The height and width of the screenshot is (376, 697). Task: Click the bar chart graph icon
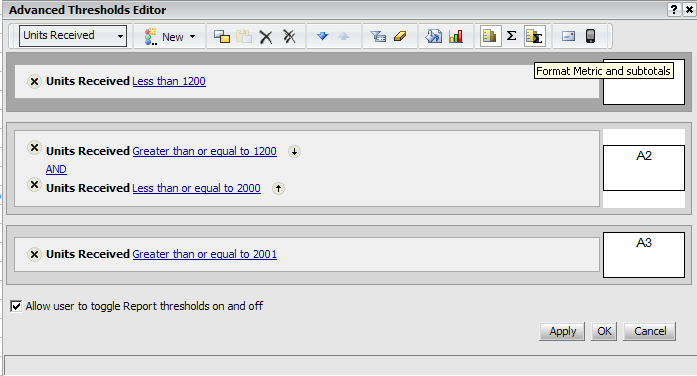coord(456,36)
